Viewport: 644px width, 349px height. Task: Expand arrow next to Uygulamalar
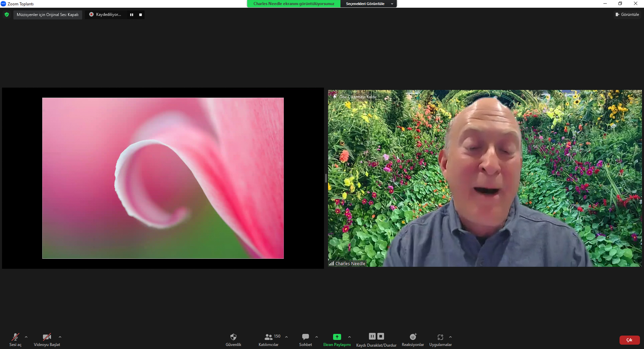point(450,337)
